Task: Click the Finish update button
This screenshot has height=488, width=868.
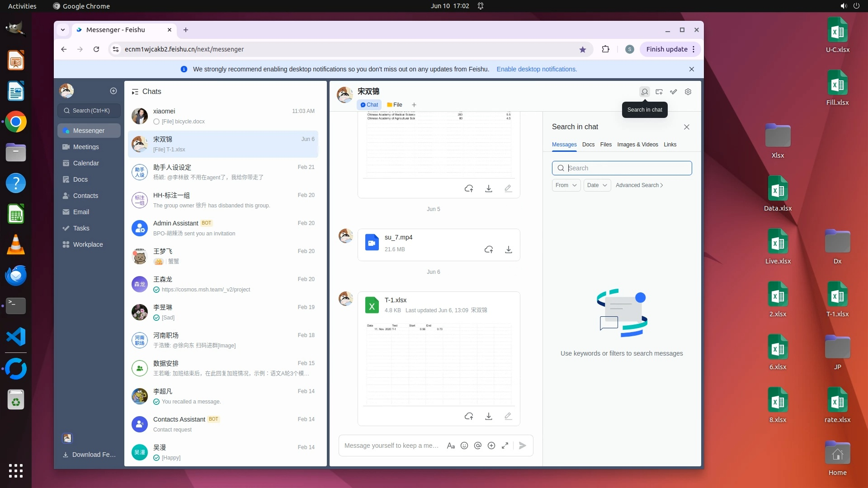Action: click(666, 49)
